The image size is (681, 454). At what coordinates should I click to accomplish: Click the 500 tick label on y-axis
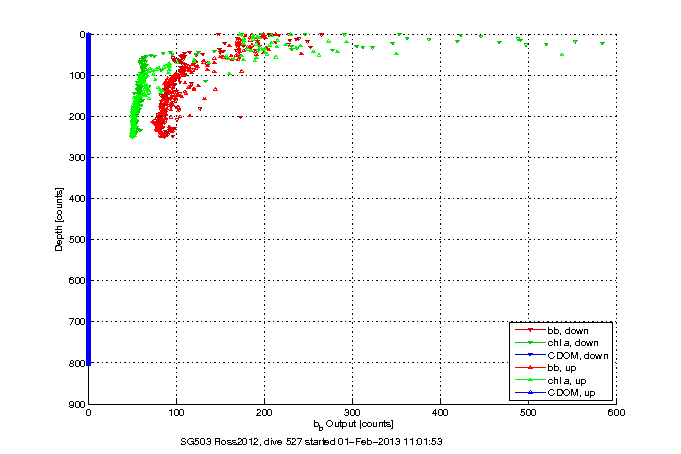click(x=76, y=239)
